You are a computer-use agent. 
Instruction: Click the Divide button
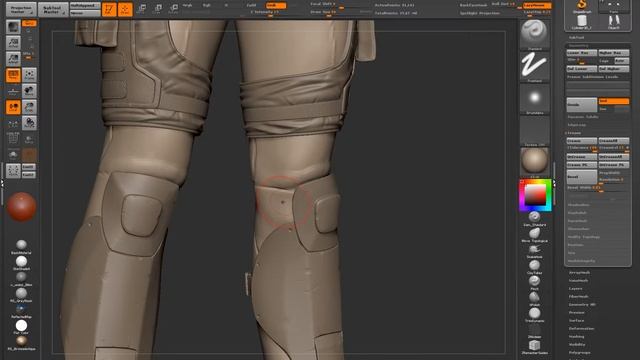point(582,104)
